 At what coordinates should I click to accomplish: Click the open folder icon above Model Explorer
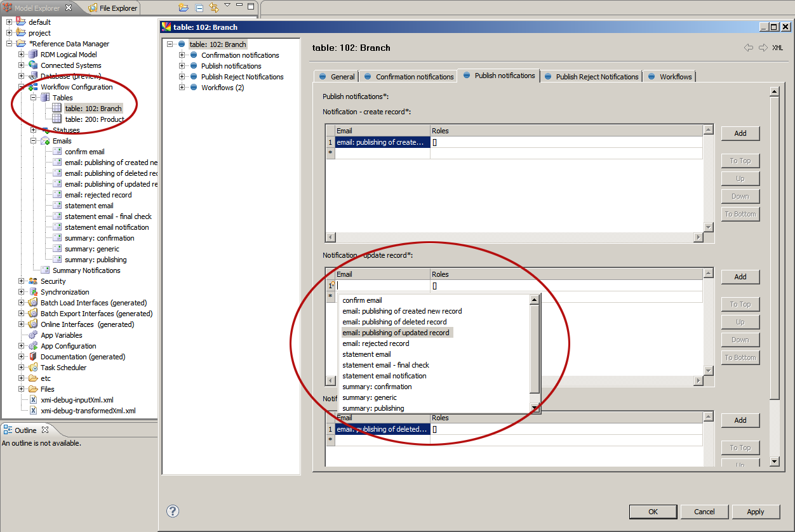click(x=183, y=7)
